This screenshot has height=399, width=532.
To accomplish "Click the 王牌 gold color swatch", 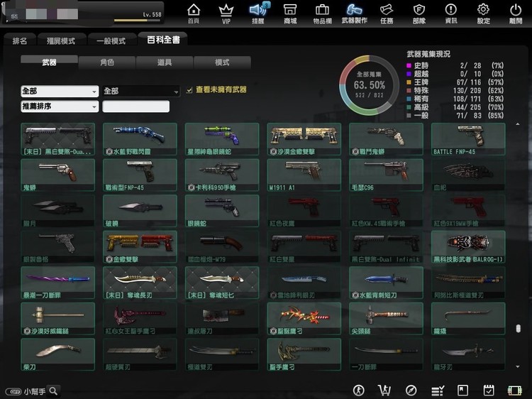I will [x=409, y=82].
